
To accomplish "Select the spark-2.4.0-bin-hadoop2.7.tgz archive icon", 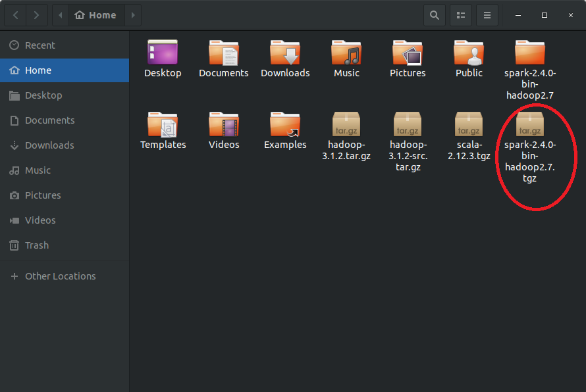I will [530, 124].
